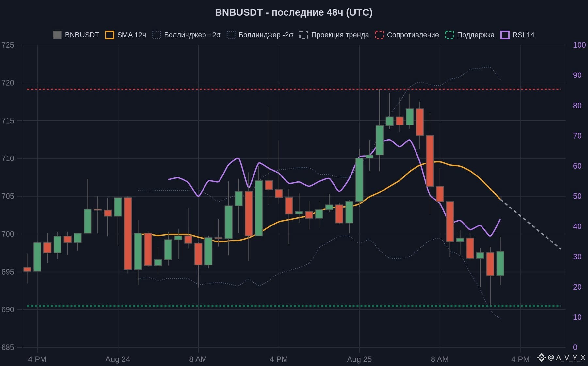Click the last 4 PM time label

point(520,359)
